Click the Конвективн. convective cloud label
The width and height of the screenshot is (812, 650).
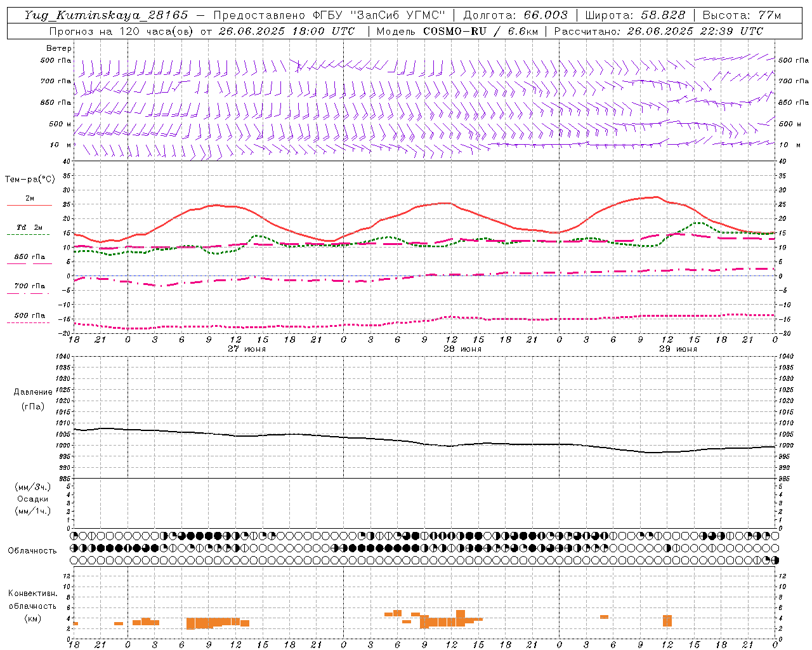(x=32, y=594)
